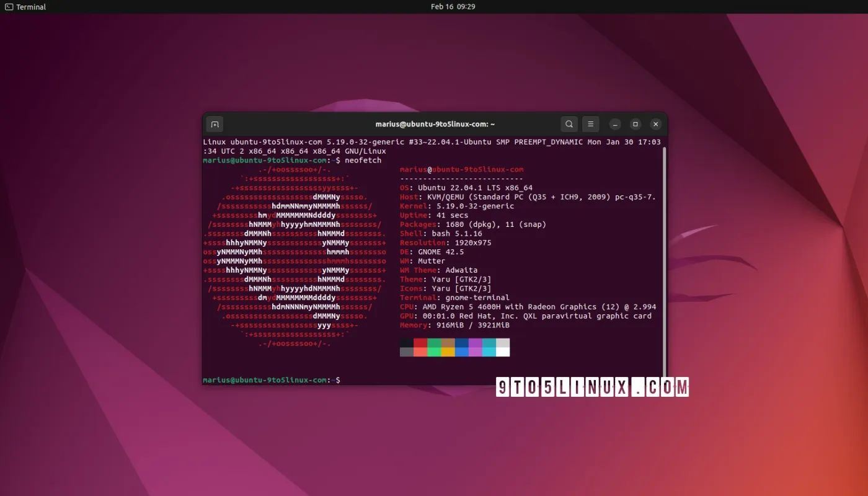The image size is (868, 496).
Task: Click the terminal's vertical scrollbar
Action: (664, 260)
